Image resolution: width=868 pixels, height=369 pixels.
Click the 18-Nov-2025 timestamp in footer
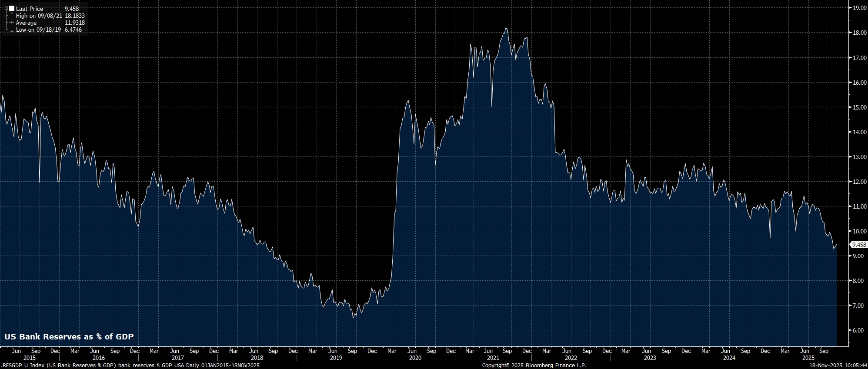tap(837, 366)
